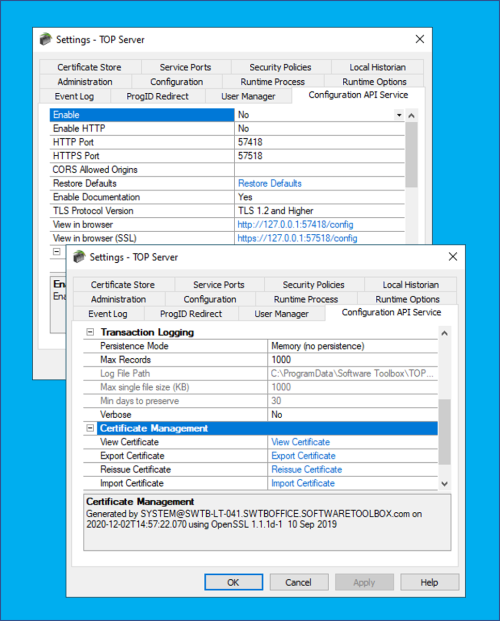Click scroll up arrow in front window list

point(445,333)
